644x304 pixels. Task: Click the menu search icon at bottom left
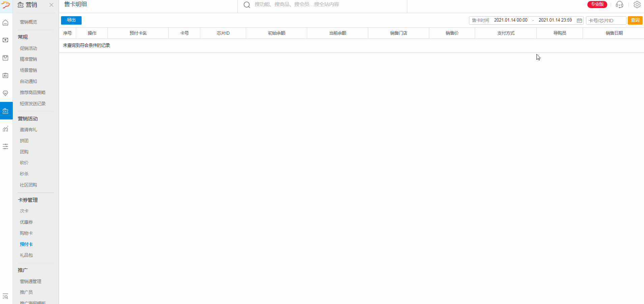(x=5, y=297)
